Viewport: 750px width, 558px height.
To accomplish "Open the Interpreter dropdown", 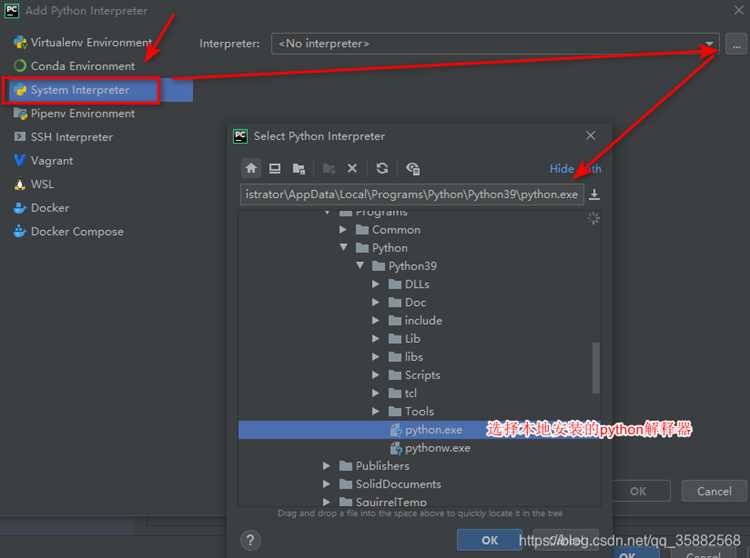I will (495, 44).
